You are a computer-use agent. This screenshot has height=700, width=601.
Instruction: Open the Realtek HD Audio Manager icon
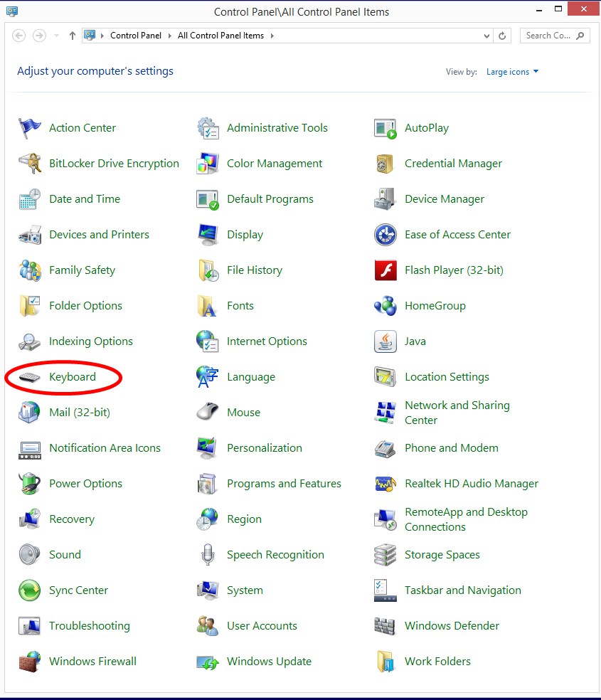(x=385, y=484)
